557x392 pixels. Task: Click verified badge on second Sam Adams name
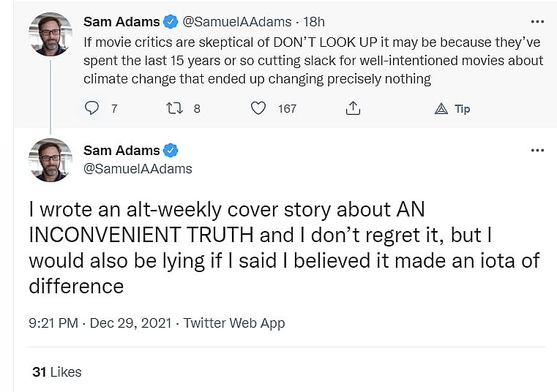[171, 151]
